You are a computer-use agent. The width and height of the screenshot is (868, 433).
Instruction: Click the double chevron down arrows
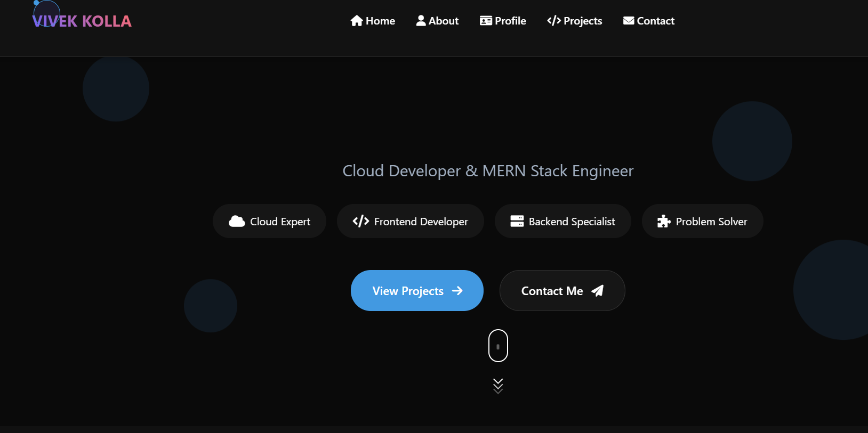(498, 386)
